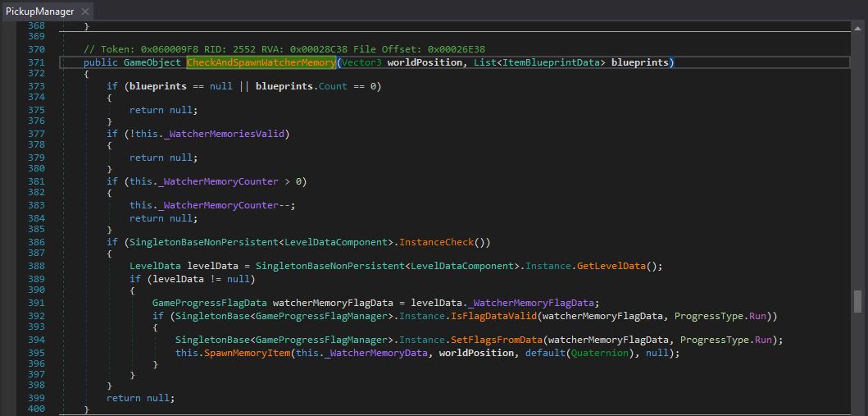This screenshot has width=868, height=416.
Task: Follow the SetFlagsFromData method call
Action: [x=498, y=340]
